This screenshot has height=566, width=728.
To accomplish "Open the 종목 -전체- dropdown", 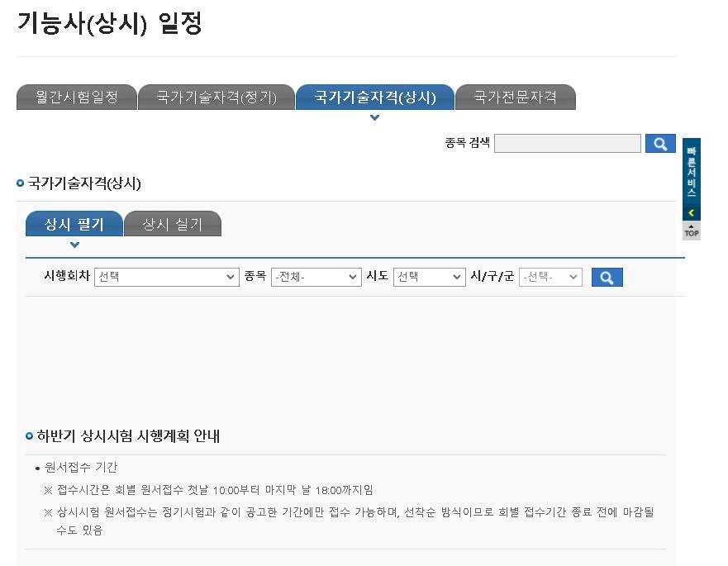I will (x=316, y=277).
